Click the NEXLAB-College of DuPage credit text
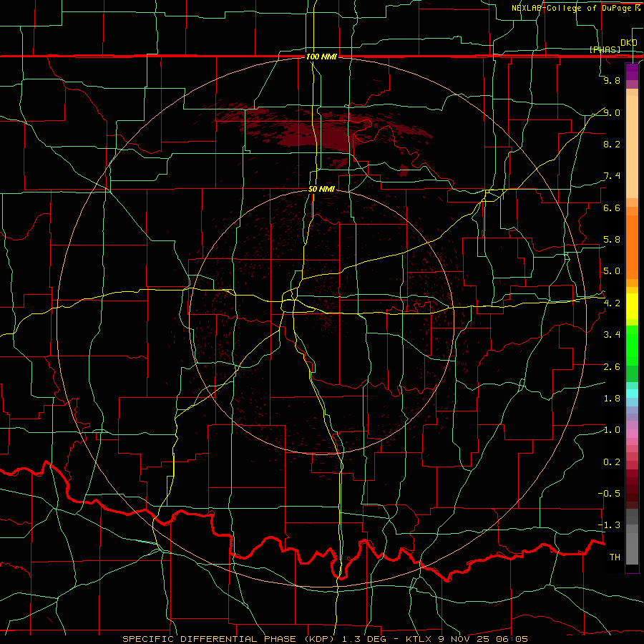 click(x=571, y=8)
